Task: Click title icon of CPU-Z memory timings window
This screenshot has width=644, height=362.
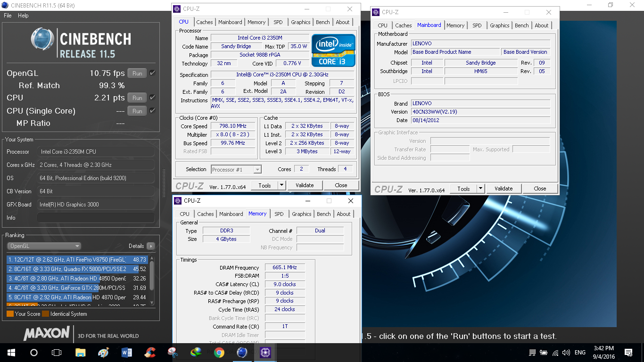Action: [x=177, y=201]
